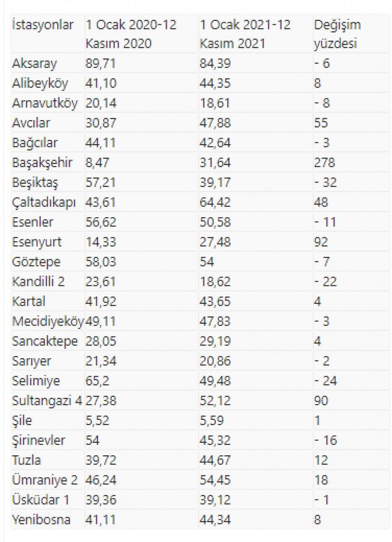Click the Kandilli 2 station cell
Viewport: 392px width, 542px height.
[38, 282]
